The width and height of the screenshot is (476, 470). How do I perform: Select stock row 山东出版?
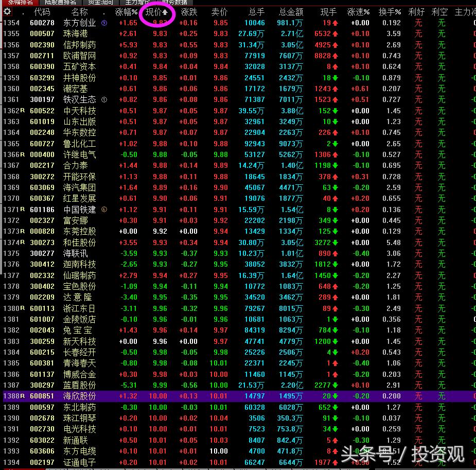(x=239, y=121)
